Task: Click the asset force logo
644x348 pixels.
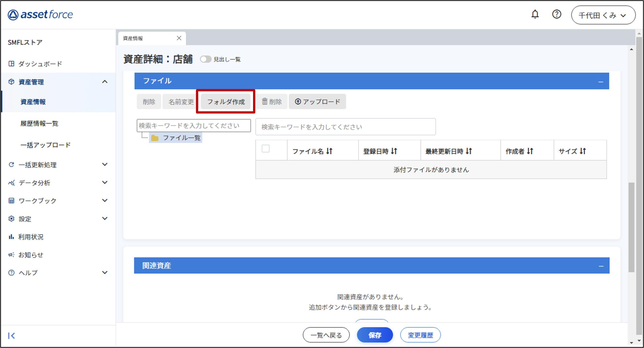Action: pos(40,15)
